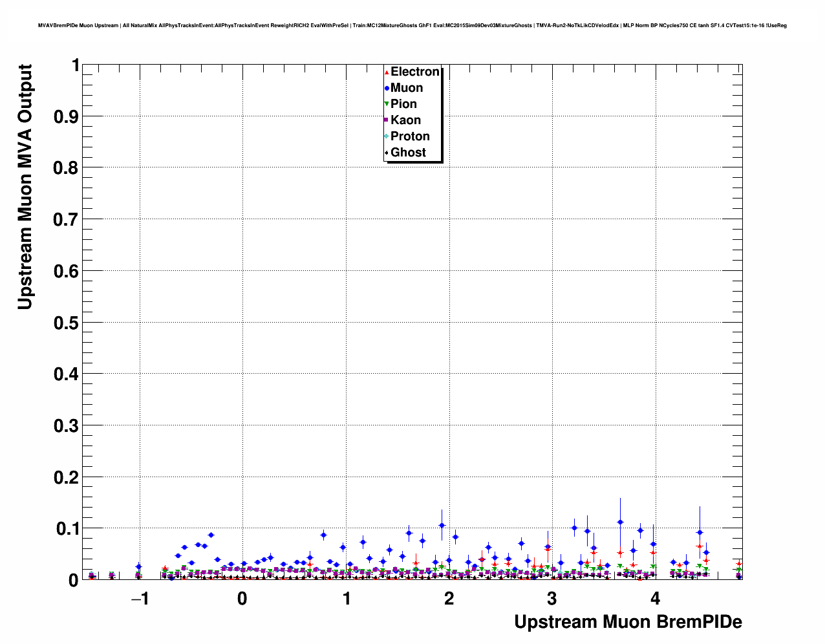Viewport: 825px width, 644px height.
Task: Select the green Pion triangle legend marker
Action: [x=387, y=104]
